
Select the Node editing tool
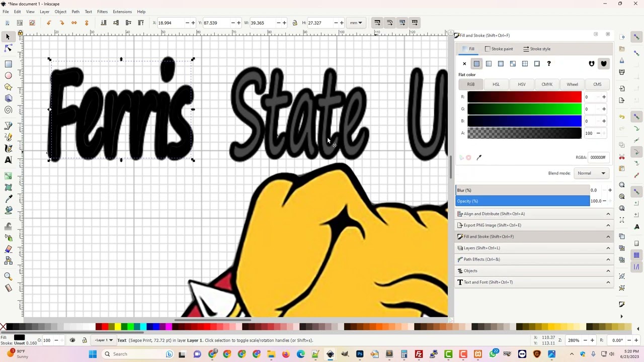click(x=8, y=48)
